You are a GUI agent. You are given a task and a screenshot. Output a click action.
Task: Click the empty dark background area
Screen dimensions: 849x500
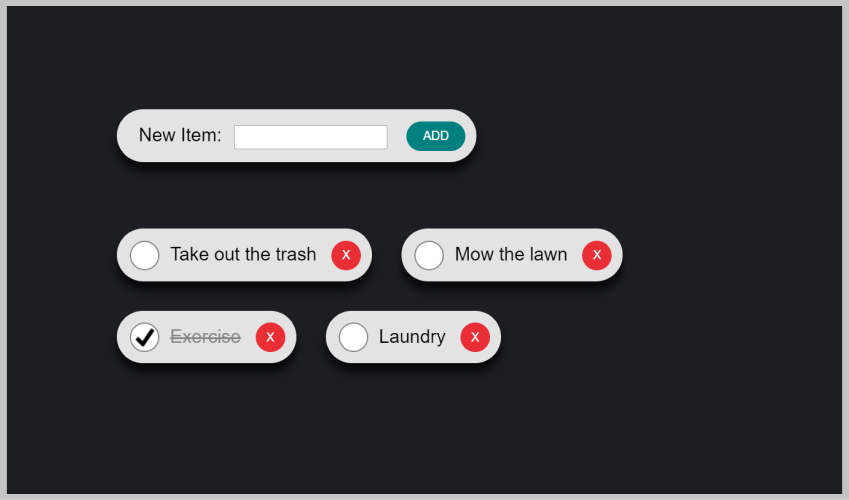pos(650,420)
